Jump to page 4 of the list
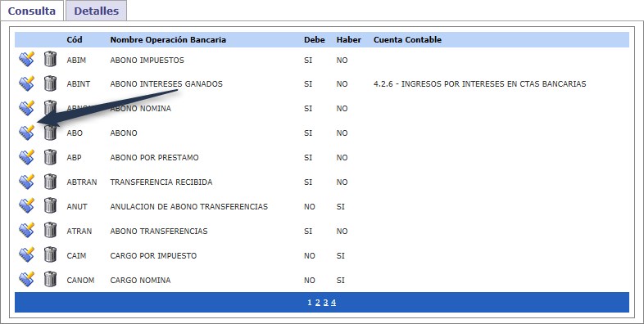Image resolution: width=644 pixels, height=324 pixels. pyautogui.click(x=333, y=303)
